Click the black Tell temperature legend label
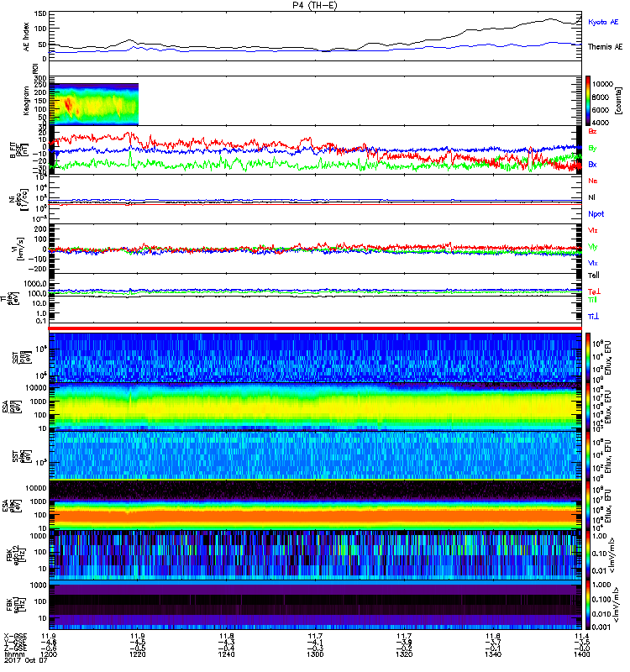 pyautogui.click(x=593, y=276)
